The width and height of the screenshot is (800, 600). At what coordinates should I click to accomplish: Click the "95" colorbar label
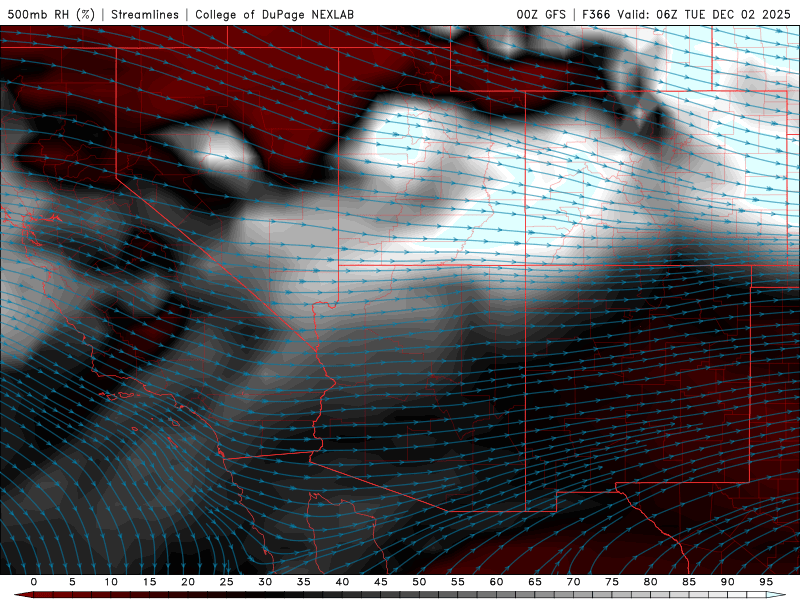tap(766, 582)
